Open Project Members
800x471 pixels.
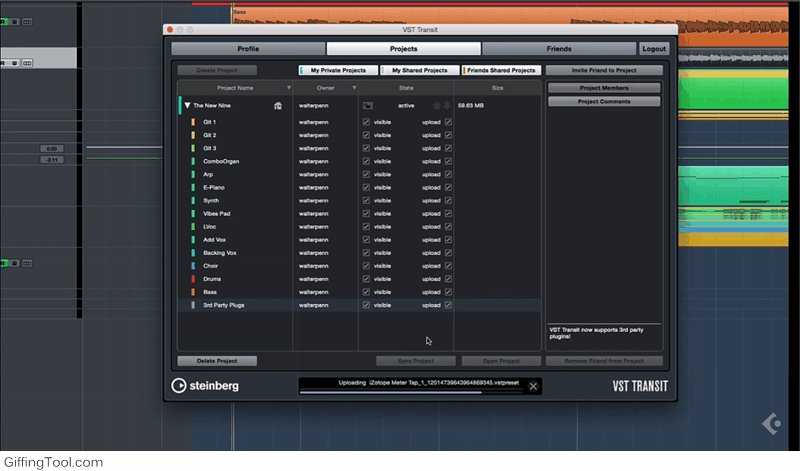(604, 88)
